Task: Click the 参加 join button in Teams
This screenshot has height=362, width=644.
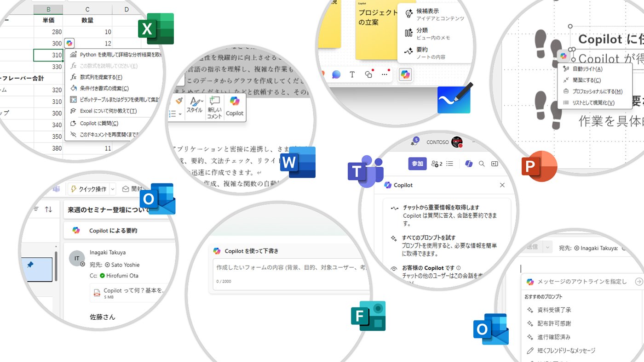Action: [417, 164]
